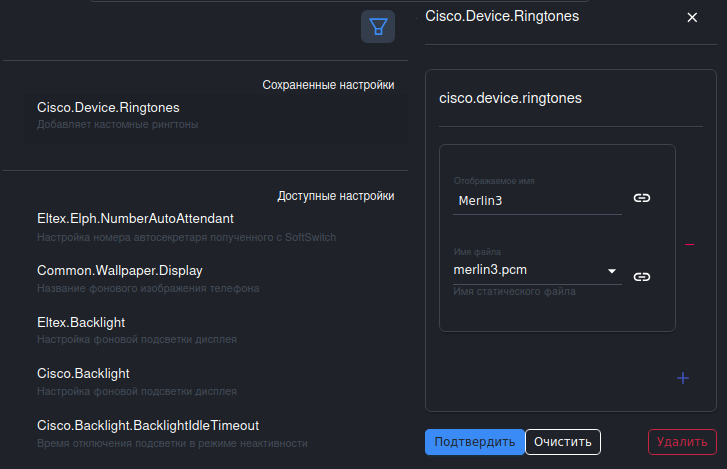This screenshot has width=727, height=469.
Task: Select the Eltex.Backlight setting
Action: pyautogui.click(x=81, y=322)
